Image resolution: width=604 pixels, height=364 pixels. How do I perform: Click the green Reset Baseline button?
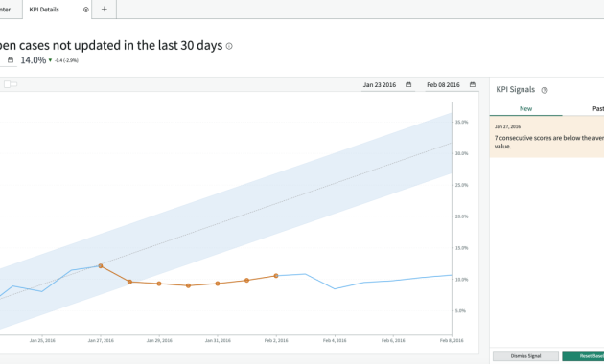click(x=583, y=356)
